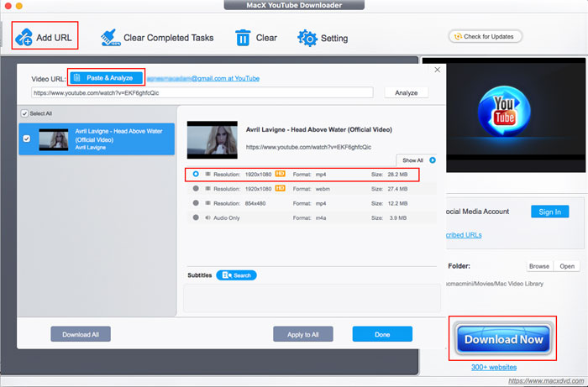Click the Sign In button
588x387 pixels.
549,212
